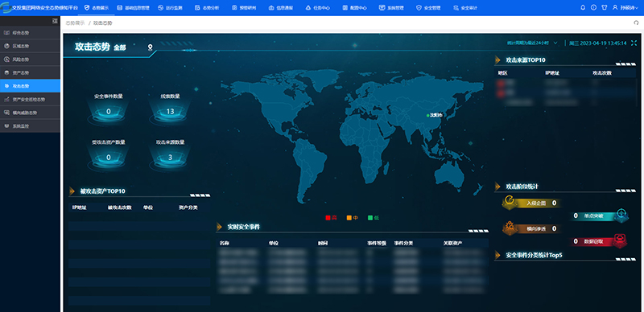Toggle the red 高 severity legend swatch

pos(328,218)
